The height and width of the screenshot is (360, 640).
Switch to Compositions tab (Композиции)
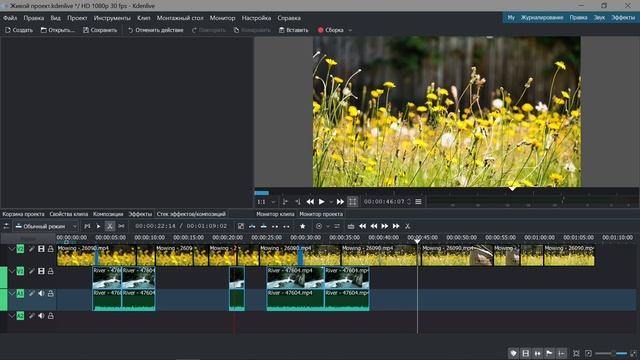(108, 214)
